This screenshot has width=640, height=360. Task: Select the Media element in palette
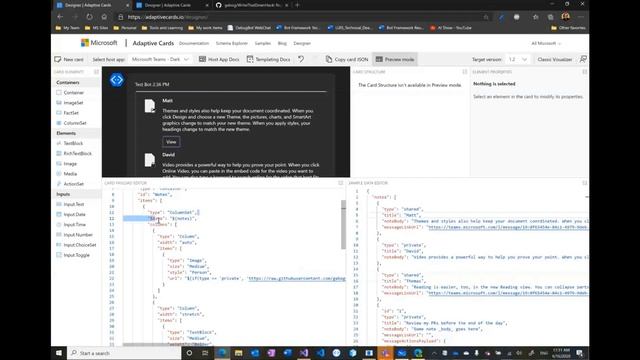[x=70, y=174]
